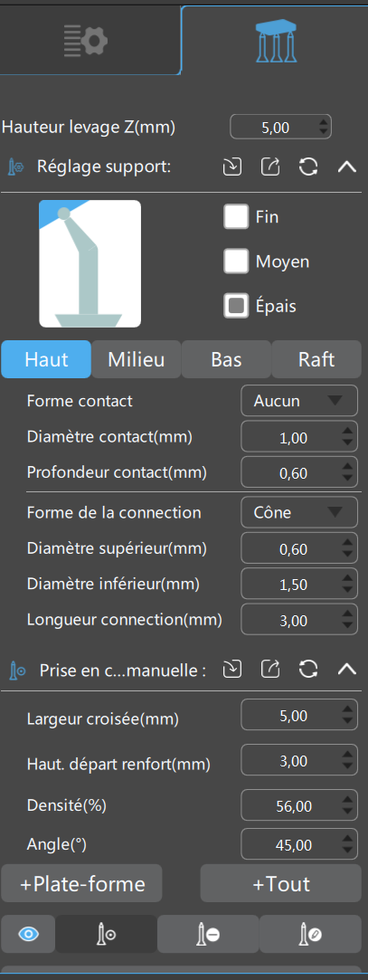368x980 pixels.
Task: Select the Milieu tab
Action: [137, 359]
